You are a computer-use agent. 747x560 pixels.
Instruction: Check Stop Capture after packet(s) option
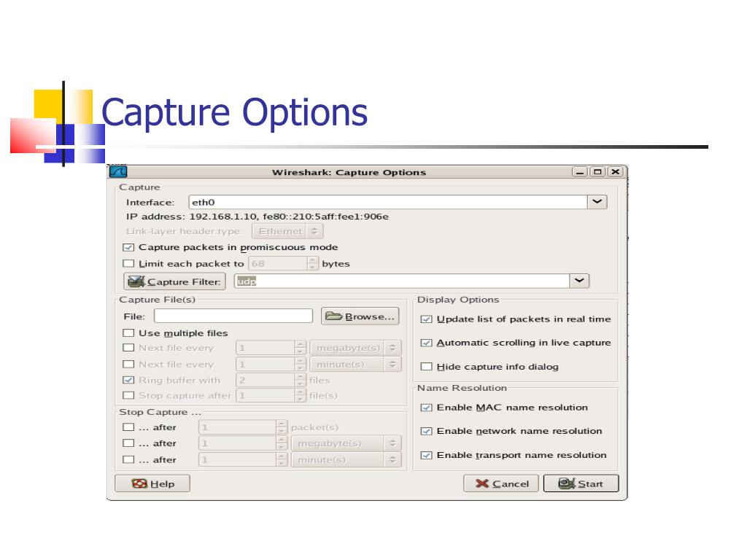[128, 427]
